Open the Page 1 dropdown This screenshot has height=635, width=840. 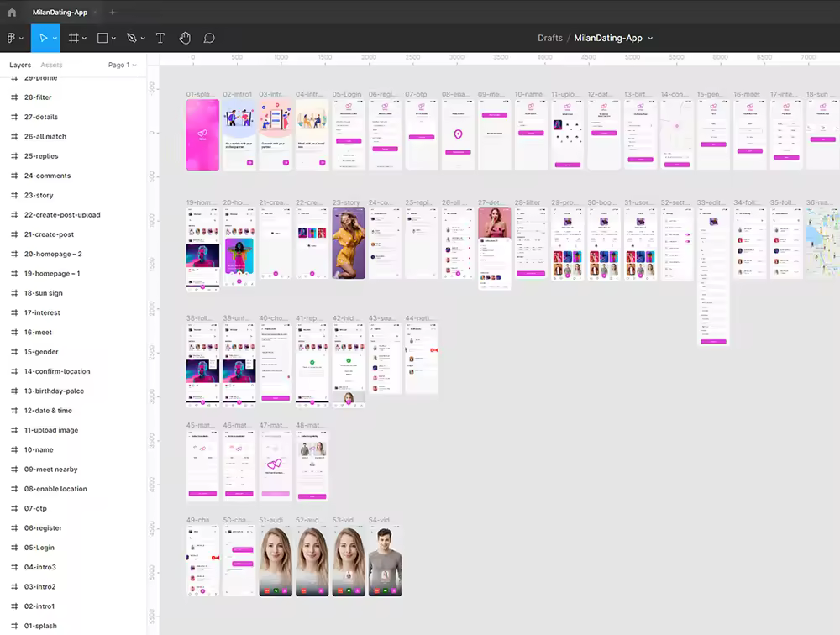coord(122,65)
